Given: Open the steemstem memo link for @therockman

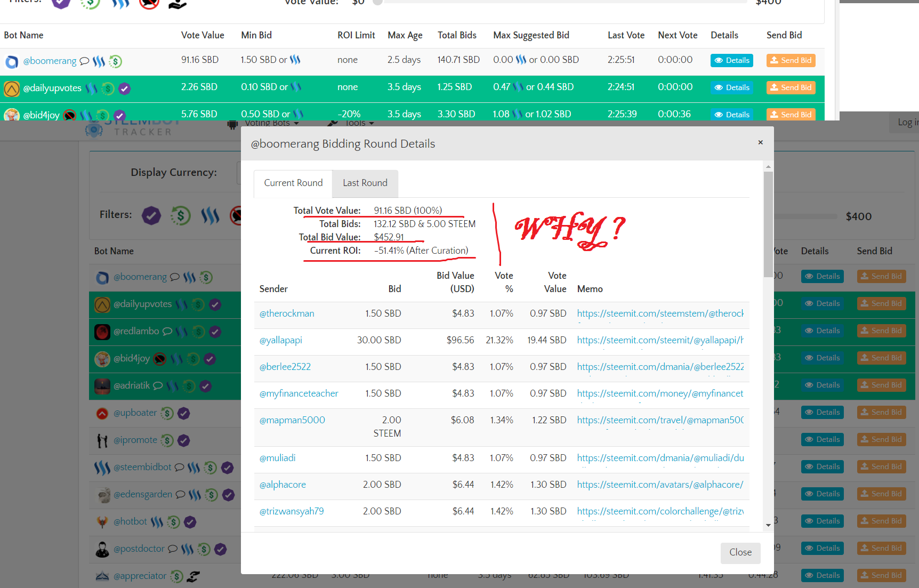Looking at the screenshot, I should point(660,313).
